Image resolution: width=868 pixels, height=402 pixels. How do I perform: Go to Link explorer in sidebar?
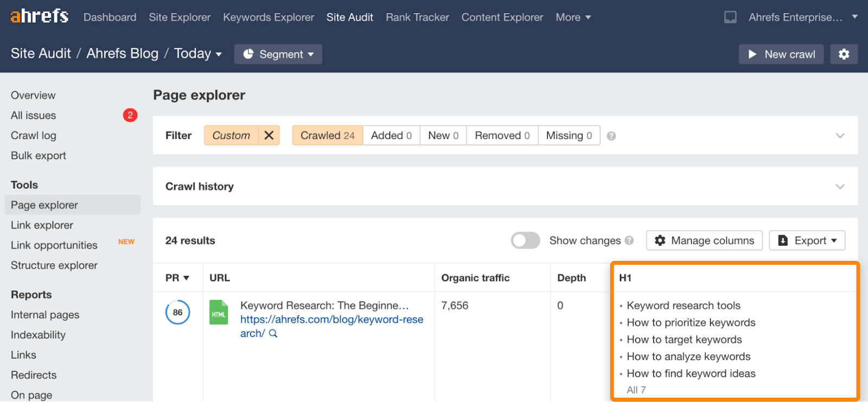point(42,225)
